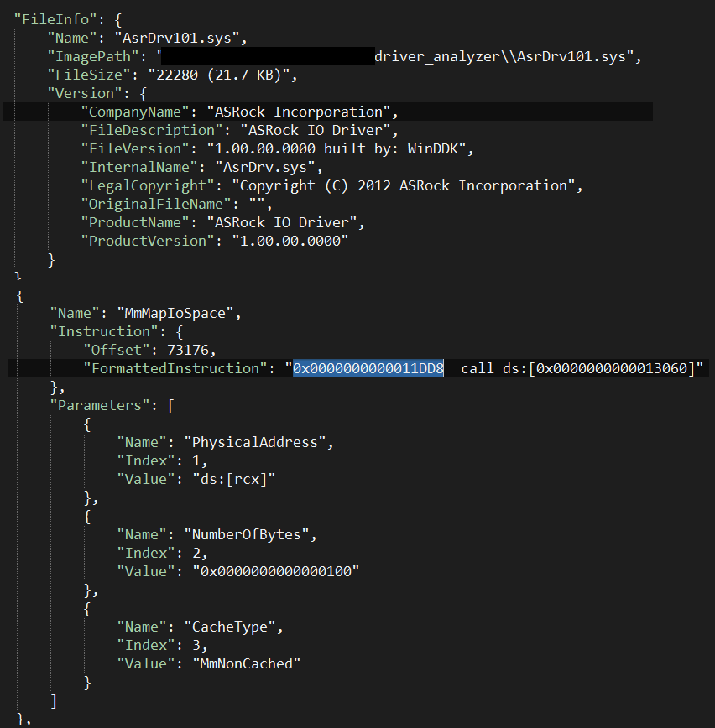Click the "FormattedInstruction" key
715x728 pixels.
coord(175,369)
